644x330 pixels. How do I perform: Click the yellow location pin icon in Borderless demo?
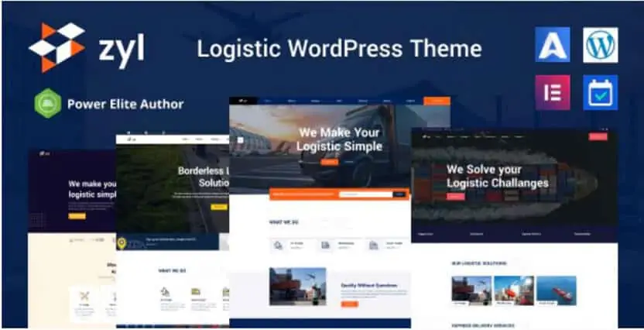pos(122,243)
